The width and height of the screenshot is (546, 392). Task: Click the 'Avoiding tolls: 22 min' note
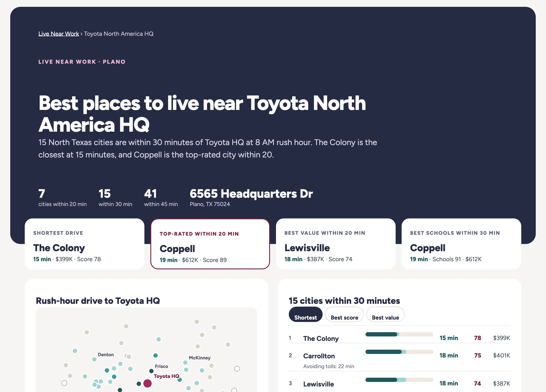[x=329, y=366]
